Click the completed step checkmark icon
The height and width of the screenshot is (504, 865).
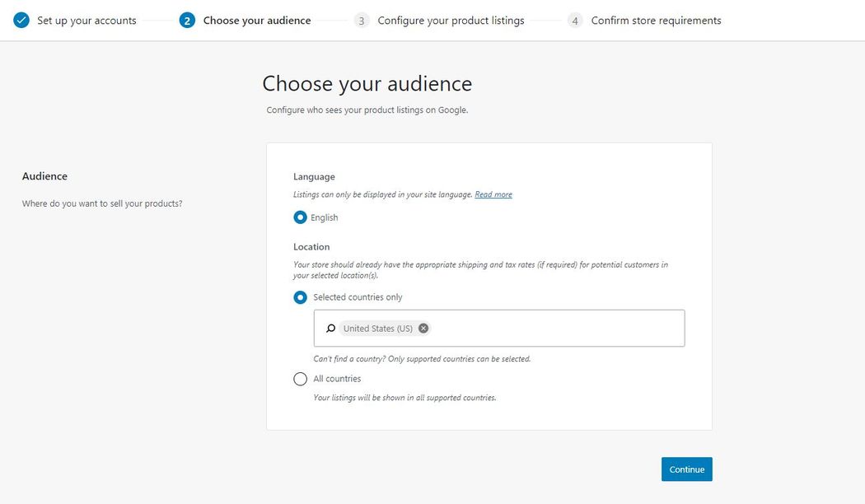(21, 20)
